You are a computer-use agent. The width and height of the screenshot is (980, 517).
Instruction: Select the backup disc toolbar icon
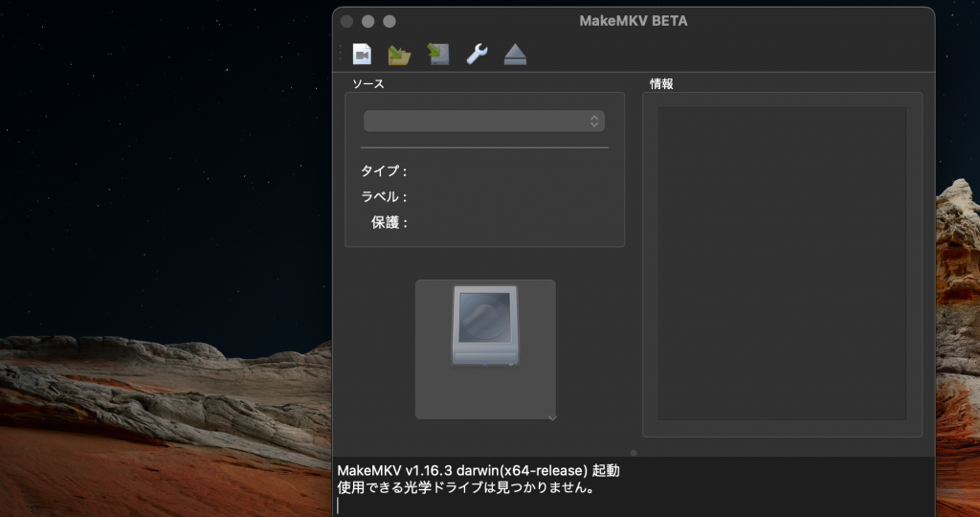438,55
